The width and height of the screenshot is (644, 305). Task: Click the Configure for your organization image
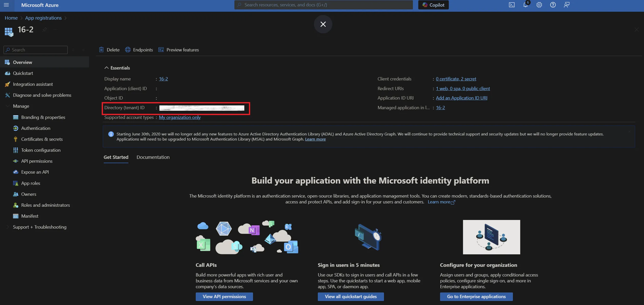pos(491,237)
